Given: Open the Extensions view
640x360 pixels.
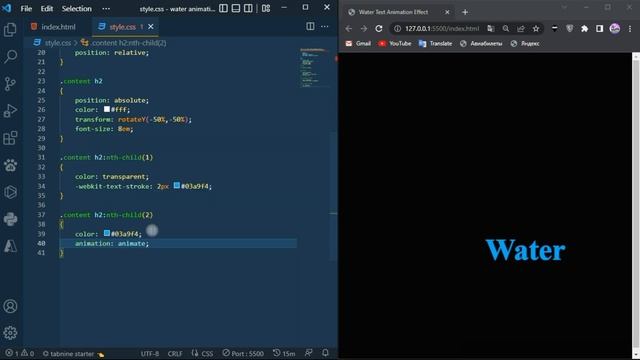Looking at the screenshot, I should (10, 138).
